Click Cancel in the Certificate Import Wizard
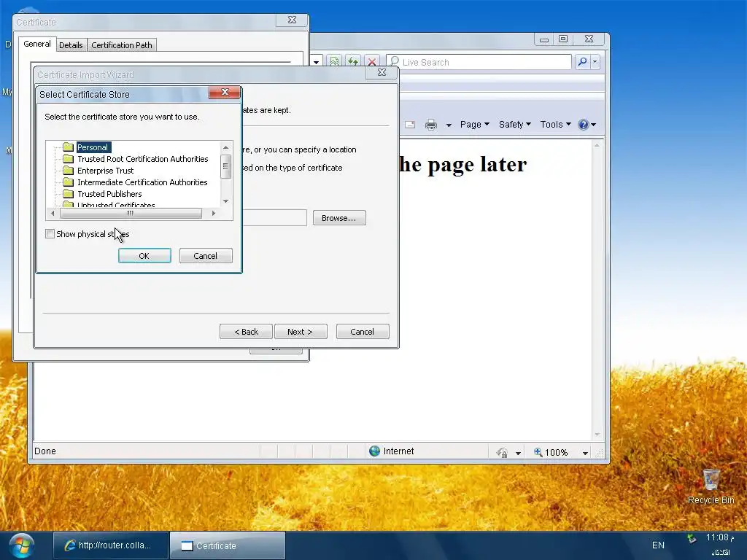This screenshot has width=747, height=560. tap(363, 332)
